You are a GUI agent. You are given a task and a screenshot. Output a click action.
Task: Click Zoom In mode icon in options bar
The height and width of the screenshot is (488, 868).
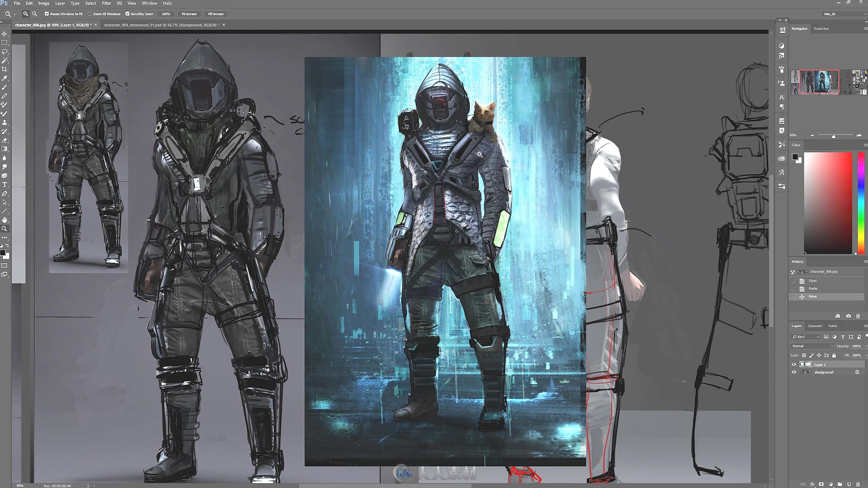26,14
